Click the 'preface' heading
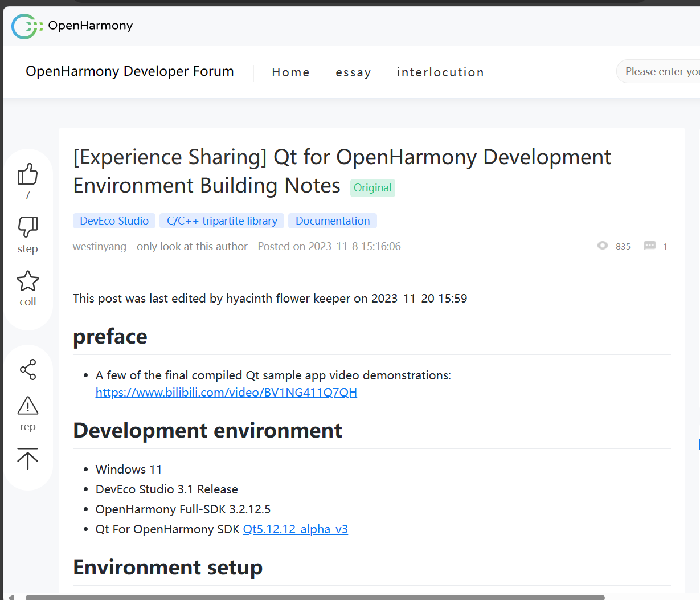The image size is (700, 600). (110, 336)
